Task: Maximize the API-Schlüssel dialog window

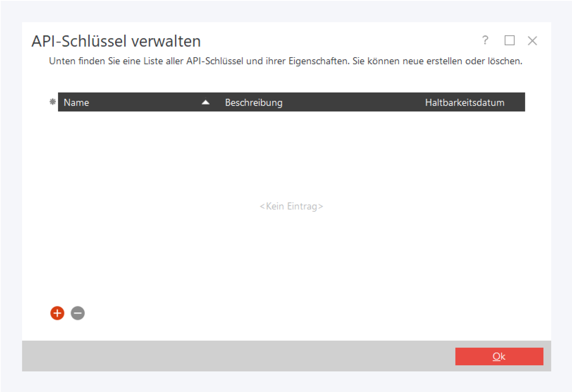Action: (x=509, y=40)
